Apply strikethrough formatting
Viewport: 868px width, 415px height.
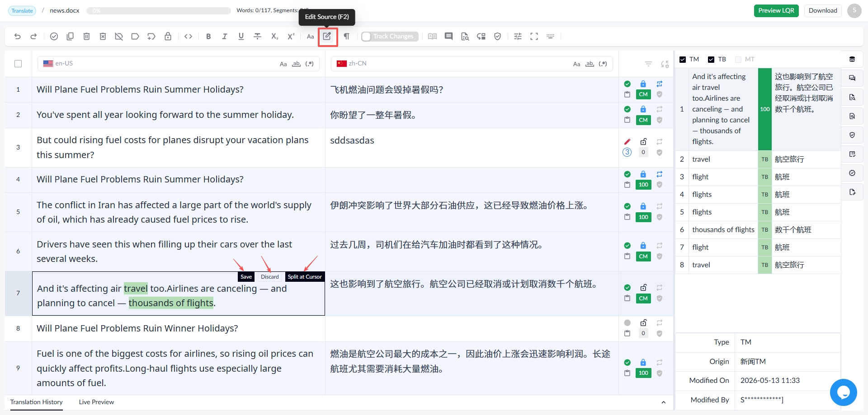coord(258,37)
